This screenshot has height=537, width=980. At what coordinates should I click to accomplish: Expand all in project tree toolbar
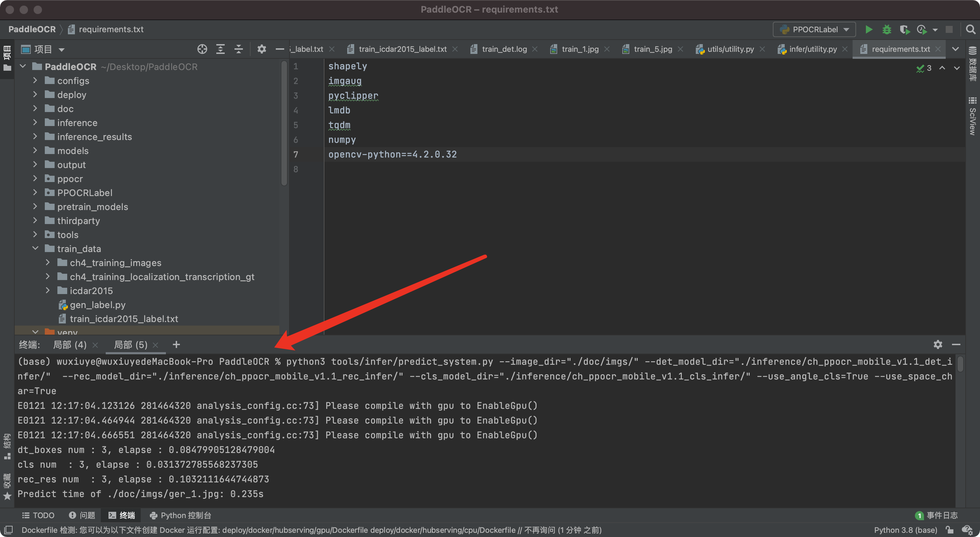click(x=220, y=49)
